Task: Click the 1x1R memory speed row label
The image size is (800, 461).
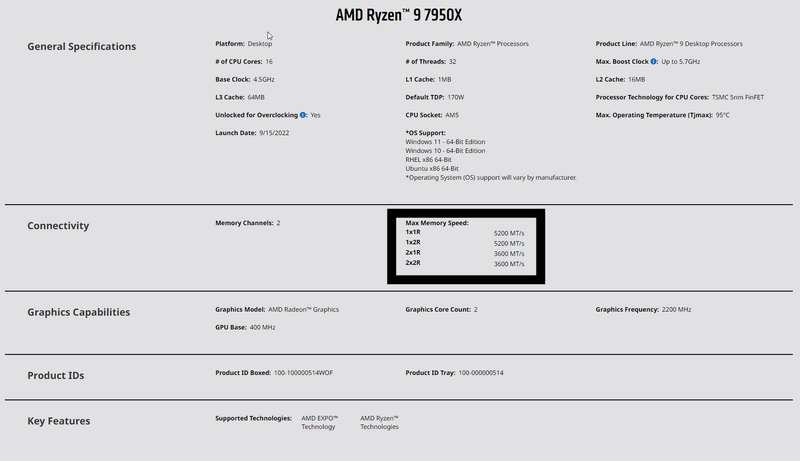Action: tap(413, 232)
